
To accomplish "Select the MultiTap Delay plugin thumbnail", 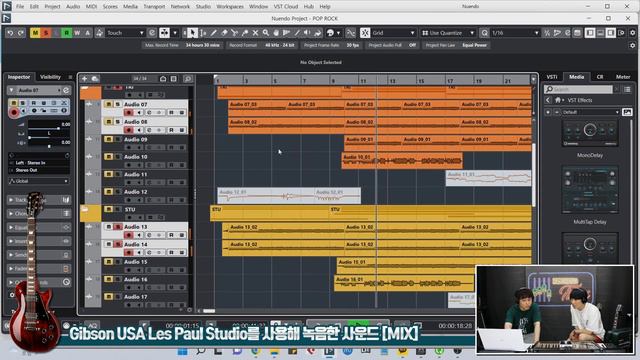I will 590,190.
